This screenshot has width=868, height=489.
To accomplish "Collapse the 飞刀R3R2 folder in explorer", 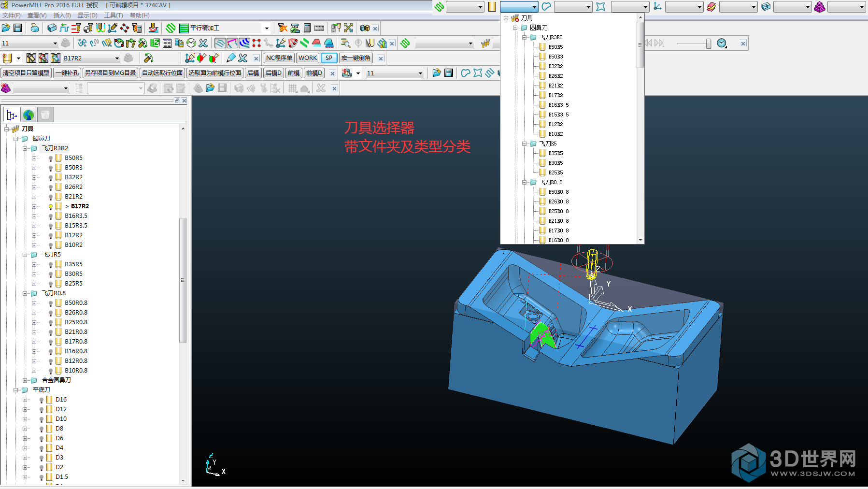I will pos(25,148).
